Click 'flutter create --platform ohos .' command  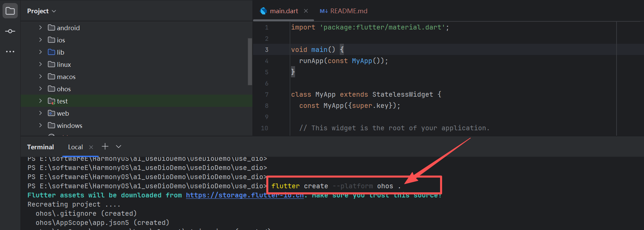click(x=336, y=186)
